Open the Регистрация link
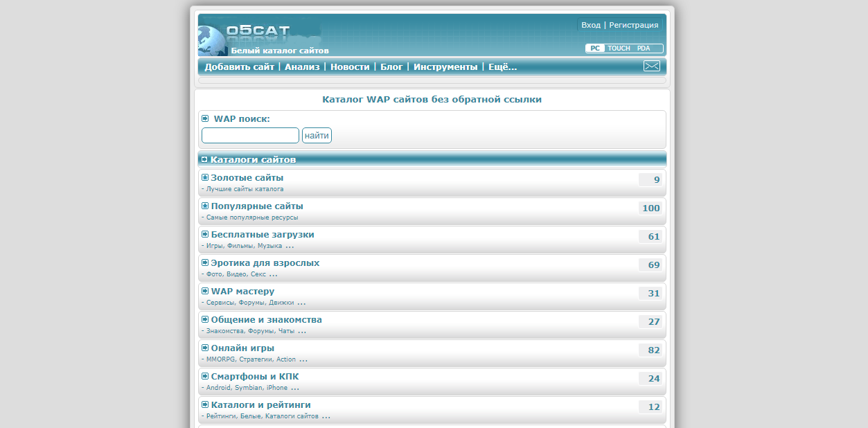The width and height of the screenshot is (868, 428). pos(633,25)
